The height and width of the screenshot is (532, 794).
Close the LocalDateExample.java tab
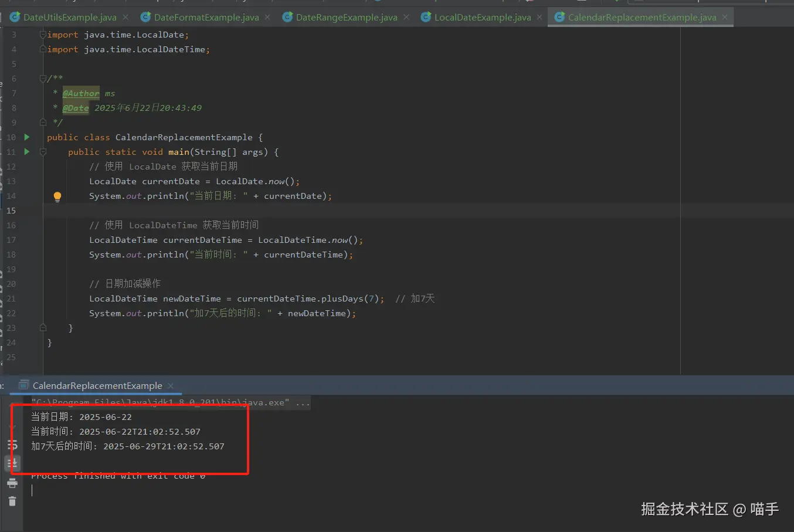pos(539,18)
